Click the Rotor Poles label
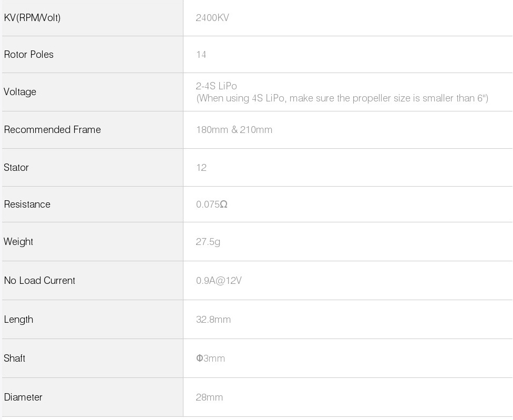Image resolution: width=513 pixels, height=420 pixels. [28, 55]
